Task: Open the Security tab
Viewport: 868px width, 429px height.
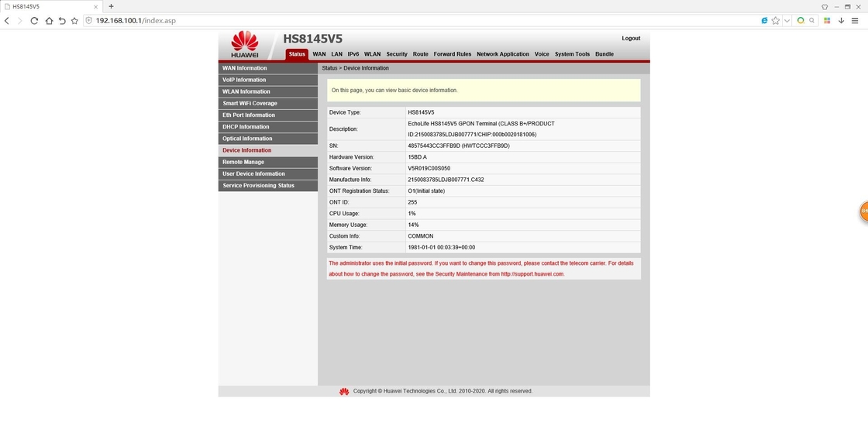Action: 397,54
